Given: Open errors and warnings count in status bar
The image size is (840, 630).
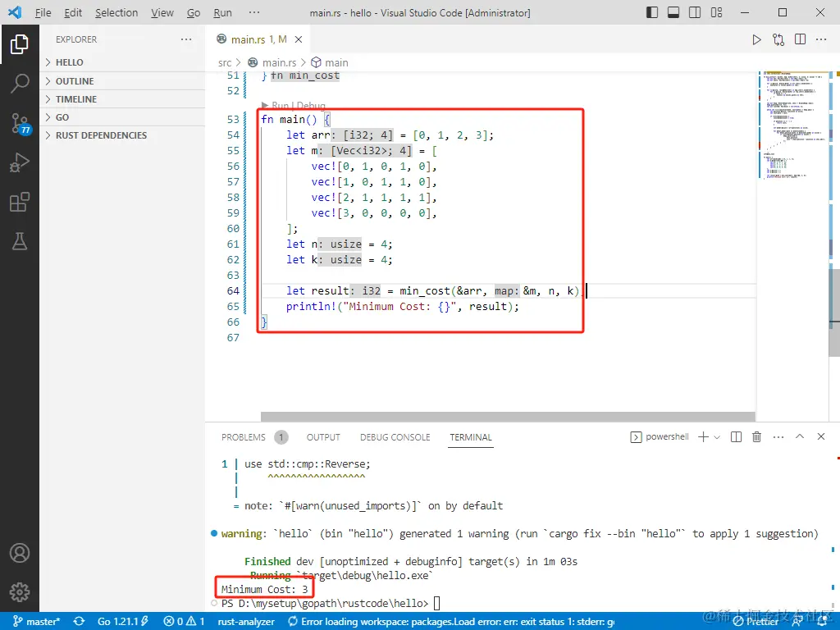Looking at the screenshot, I should click(184, 622).
